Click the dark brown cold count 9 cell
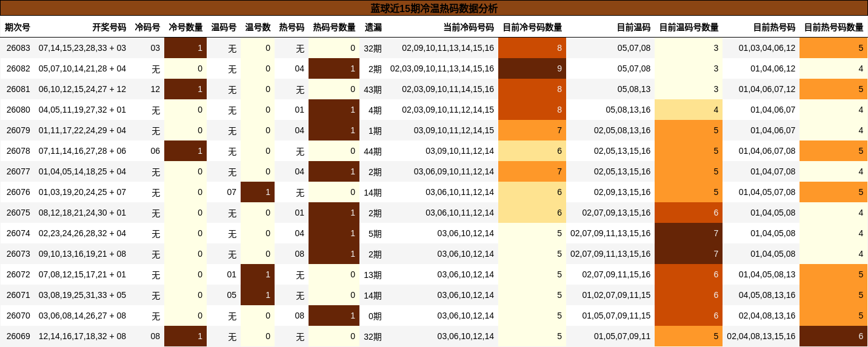The height and width of the screenshot is (347, 868). coord(532,68)
